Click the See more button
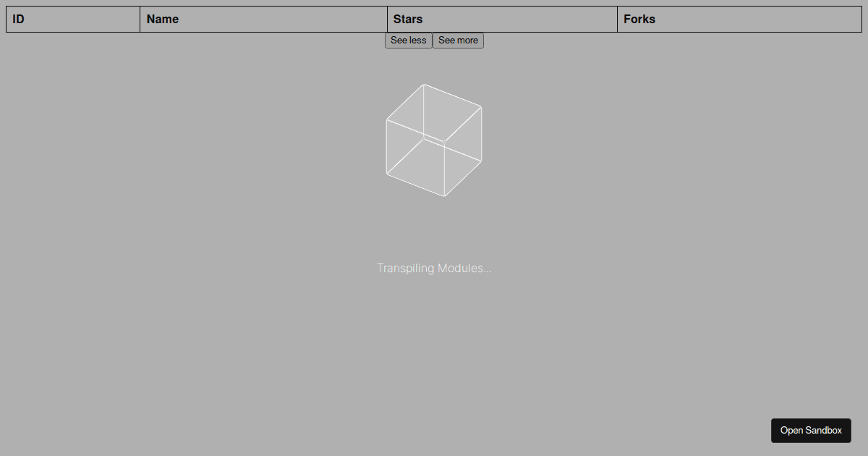 [458, 40]
